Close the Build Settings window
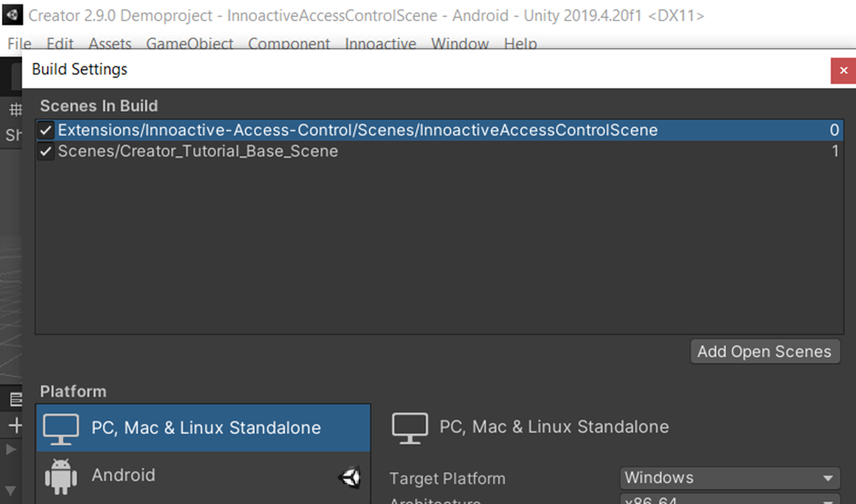Image resolution: width=856 pixels, height=504 pixels. tap(842, 70)
